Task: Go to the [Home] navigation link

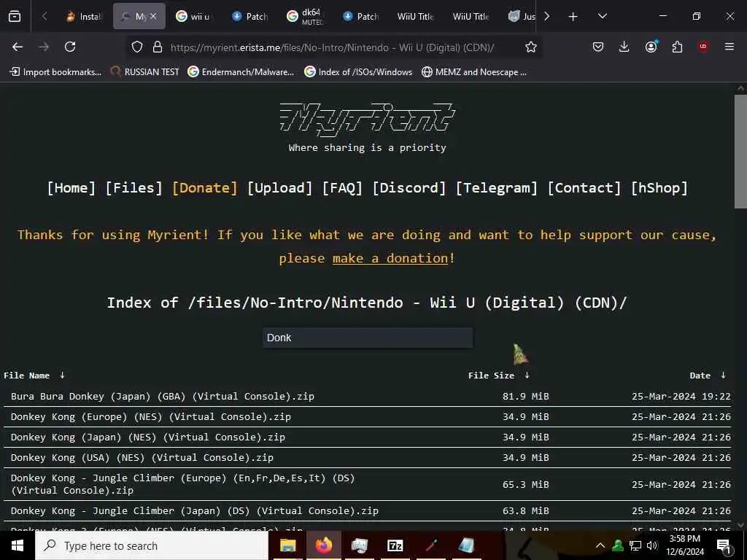Action: pos(71,187)
